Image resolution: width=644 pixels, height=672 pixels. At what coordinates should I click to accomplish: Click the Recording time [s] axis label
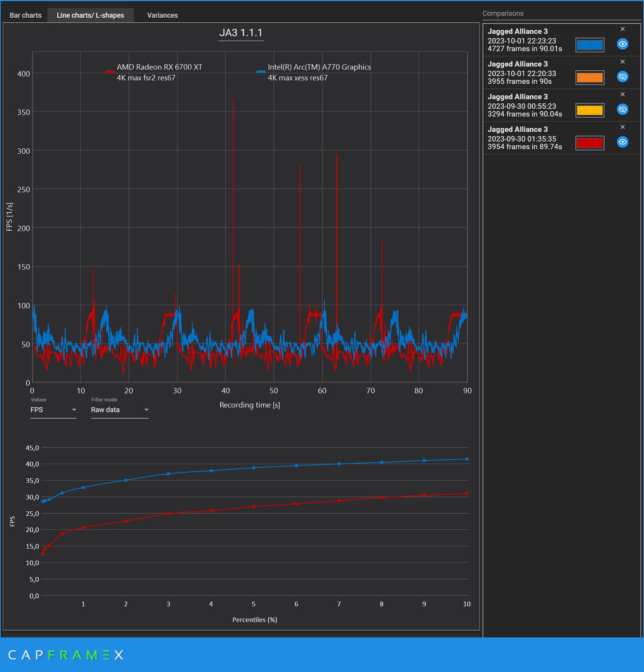(x=250, y=405)
